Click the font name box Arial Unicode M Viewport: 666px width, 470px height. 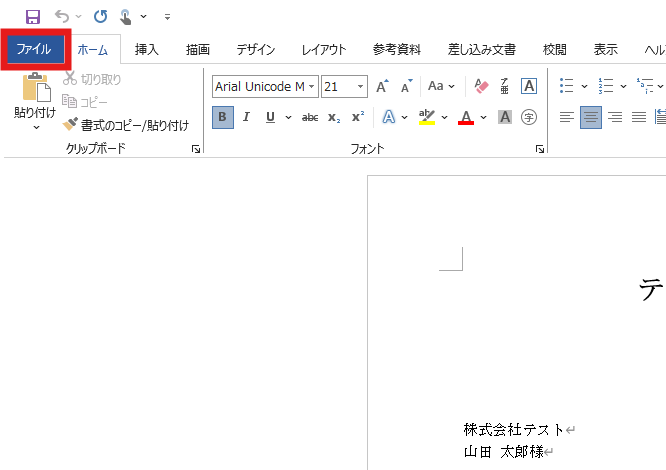260,87
